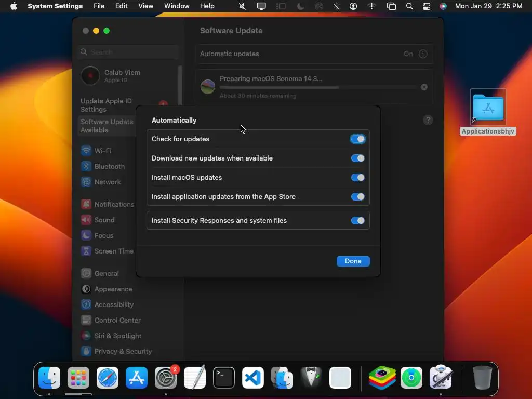Launch Terminal from the Dock
The width and height of the screenshot is (532, 399).
pyautogui.click(x=224, y=378)
